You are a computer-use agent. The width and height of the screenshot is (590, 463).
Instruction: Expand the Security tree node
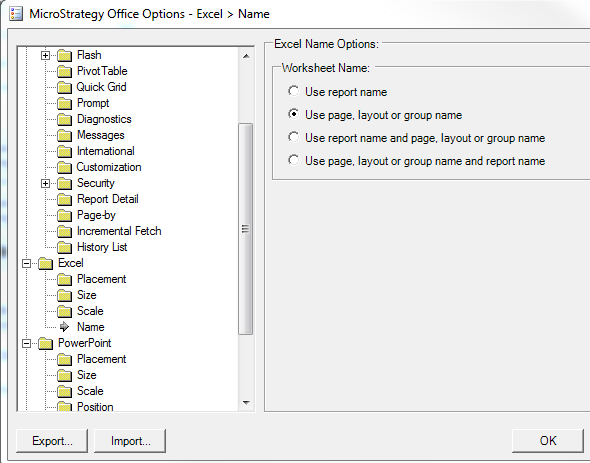(x=46, y=183)
